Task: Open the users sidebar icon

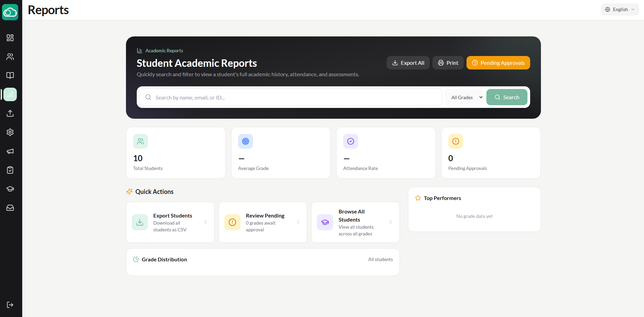Action: pos(10,57)
